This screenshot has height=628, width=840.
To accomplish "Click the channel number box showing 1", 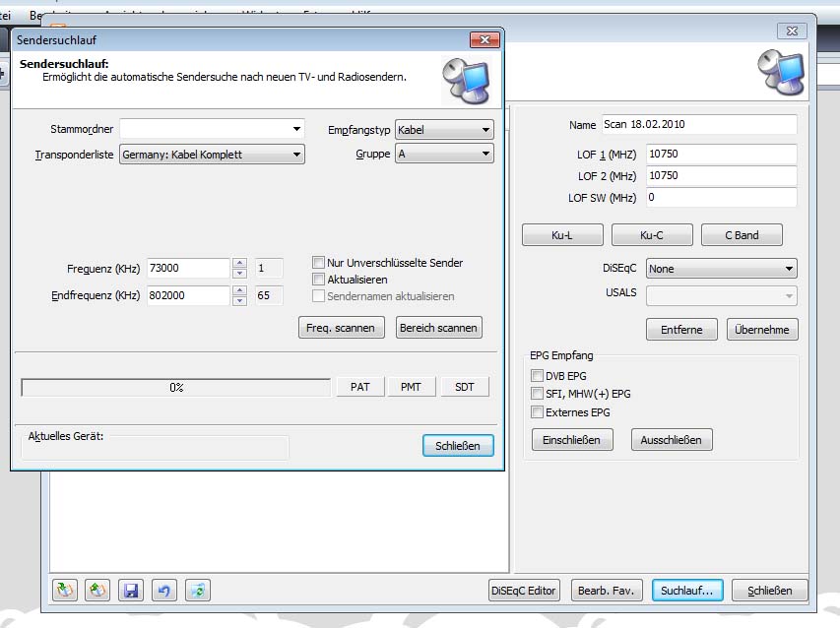I will [269, 268].
